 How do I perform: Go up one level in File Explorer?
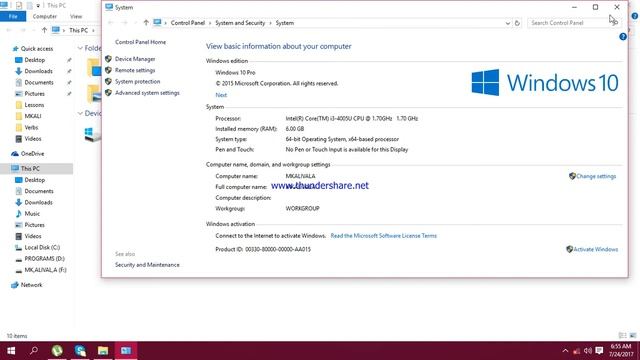click(44, 30)
